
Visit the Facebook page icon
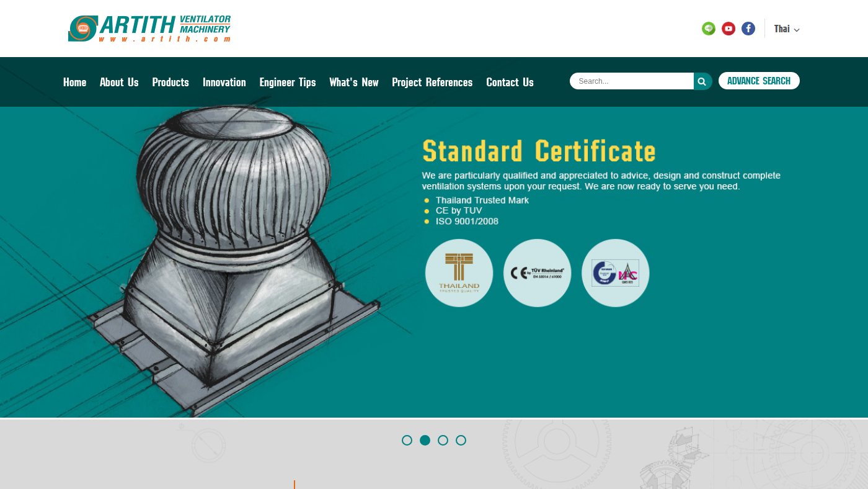[748, 29]
